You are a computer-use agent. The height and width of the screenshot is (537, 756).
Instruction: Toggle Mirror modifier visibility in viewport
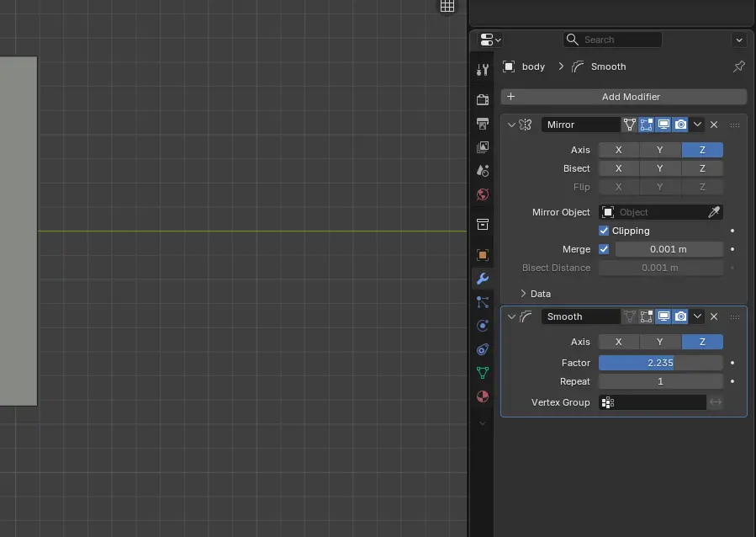663,124
